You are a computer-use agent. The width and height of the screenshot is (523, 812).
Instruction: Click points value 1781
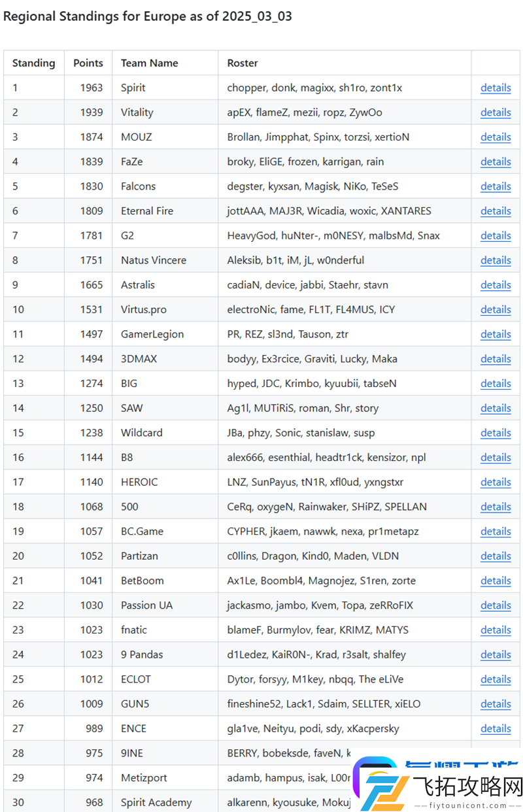[92, 235]
